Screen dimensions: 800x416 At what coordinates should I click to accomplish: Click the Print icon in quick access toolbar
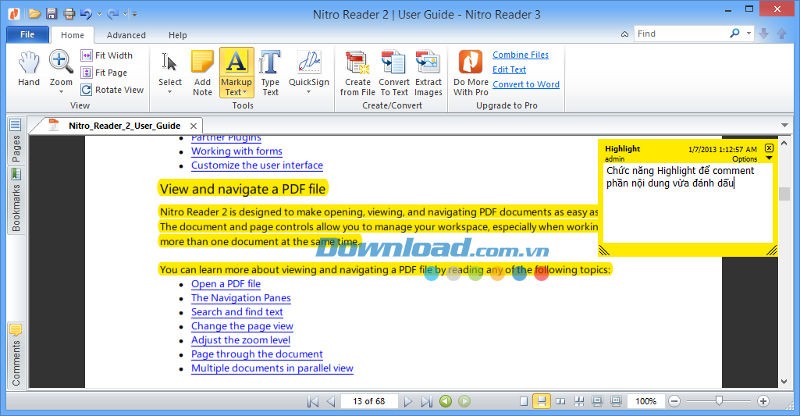[69, 14]
